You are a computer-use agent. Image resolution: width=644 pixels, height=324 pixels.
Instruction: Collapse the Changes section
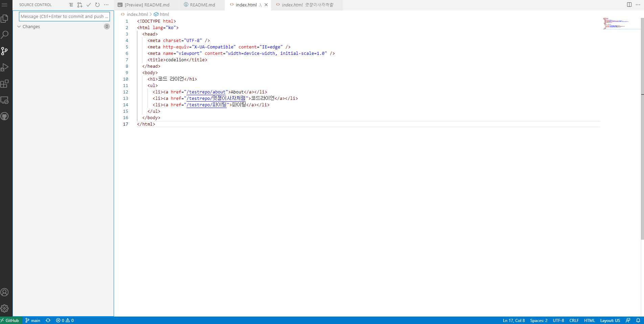pos(63,26)
